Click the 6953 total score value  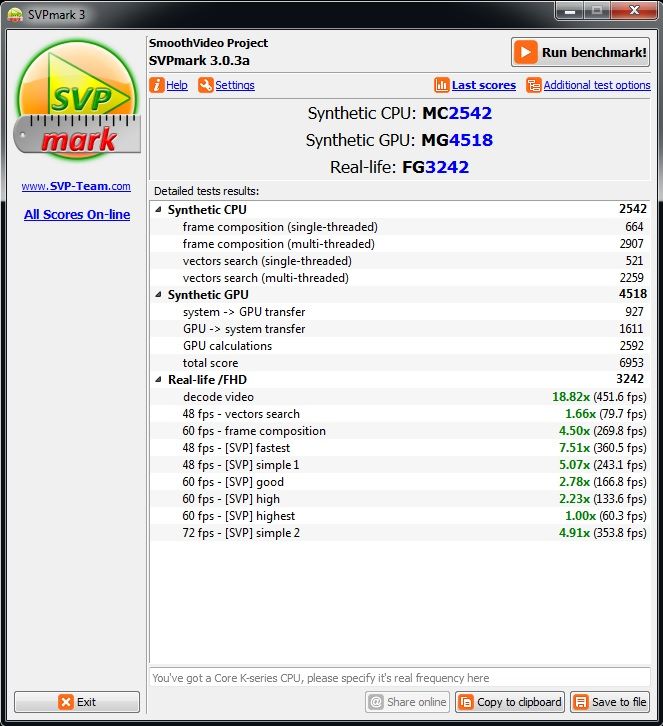click(632, 363)
